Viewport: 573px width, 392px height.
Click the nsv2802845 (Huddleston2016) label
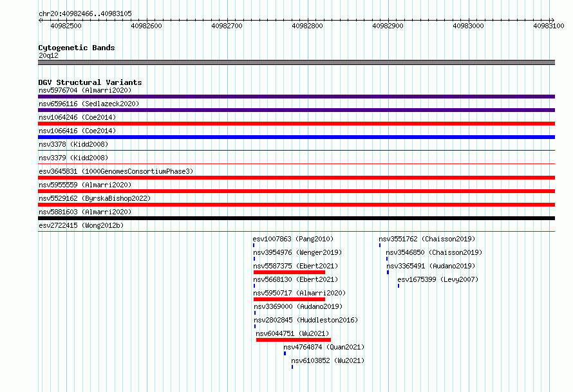[306, 320]
